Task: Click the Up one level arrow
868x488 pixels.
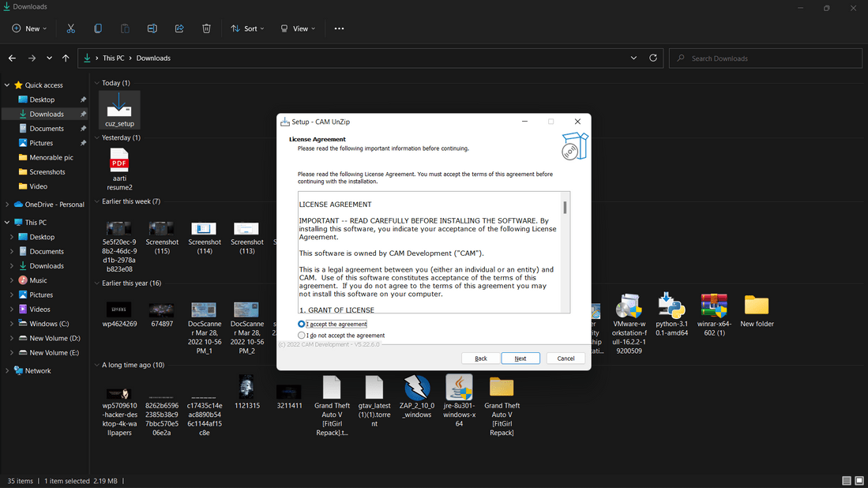Action: click(x=66, y=58)
